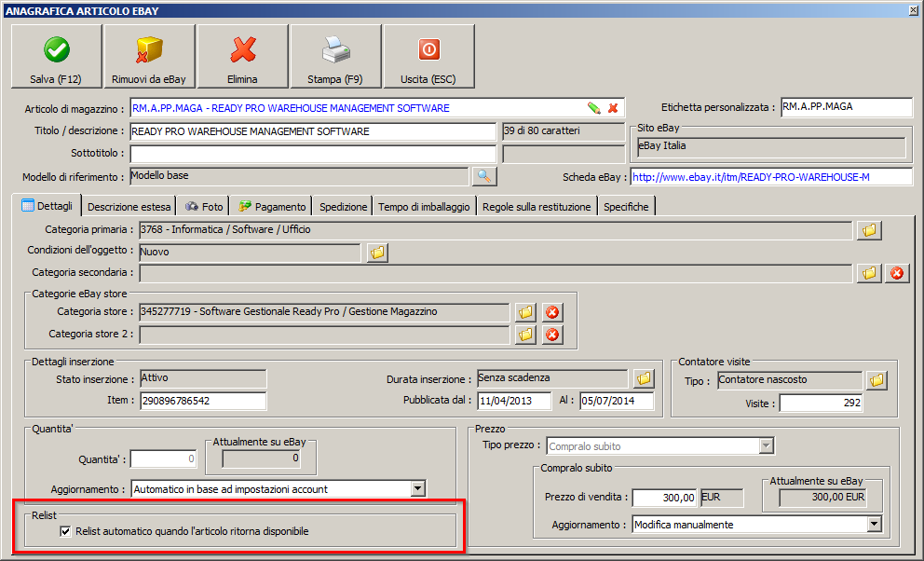Expand Prezzo Aggiornamento Modifica manualmente dropdown
The image size is (924, 561).
click(874, 524)
